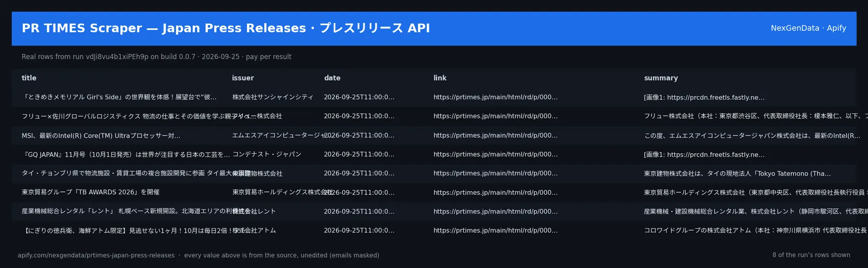Click the footer URL apify.com/nexgendata/prtimes-japan-press-releases
The height and width of the screenshot is (268, 868).
pyautogui.click(x=96, y=255)
